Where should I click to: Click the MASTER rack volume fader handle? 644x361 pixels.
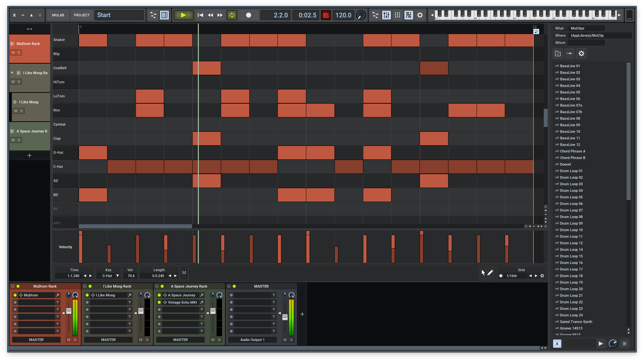click(285, 317)
